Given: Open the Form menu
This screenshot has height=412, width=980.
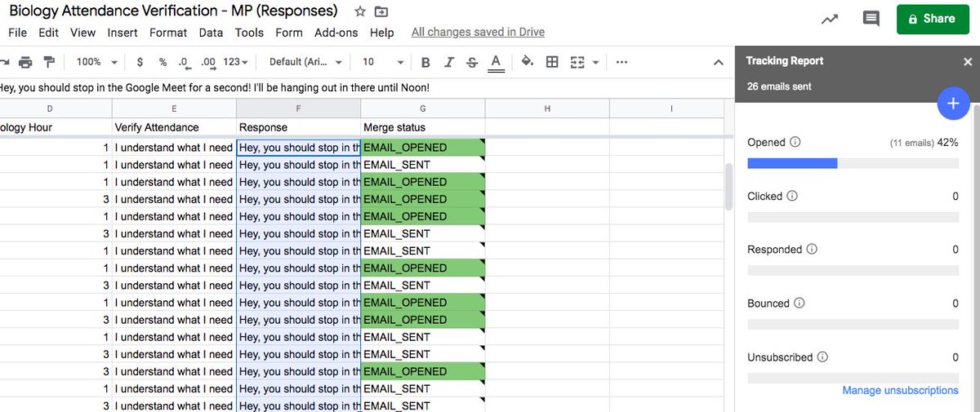Looking at the screenshot, I should coord(289,33).
